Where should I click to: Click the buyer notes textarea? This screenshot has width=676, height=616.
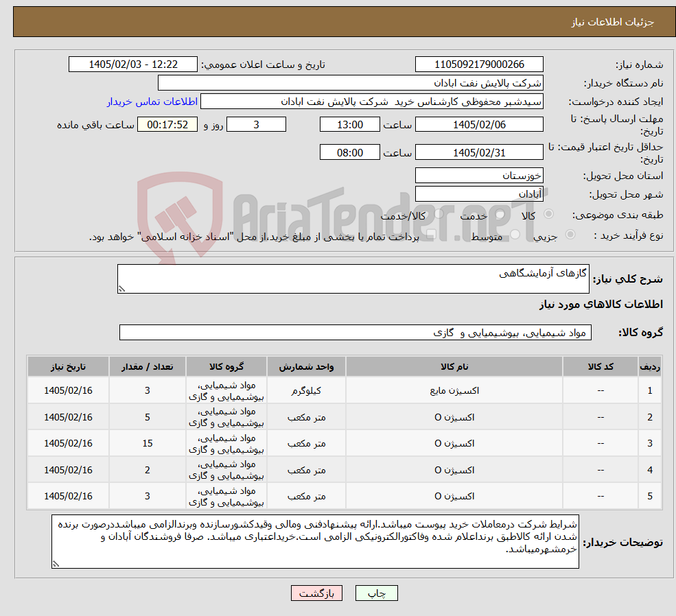(315, 541)
